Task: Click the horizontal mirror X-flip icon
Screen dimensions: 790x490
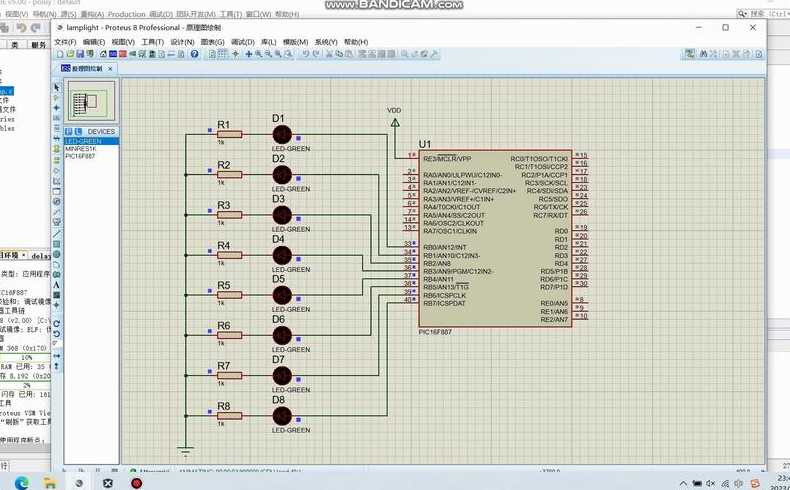Action: coord(56,356)
